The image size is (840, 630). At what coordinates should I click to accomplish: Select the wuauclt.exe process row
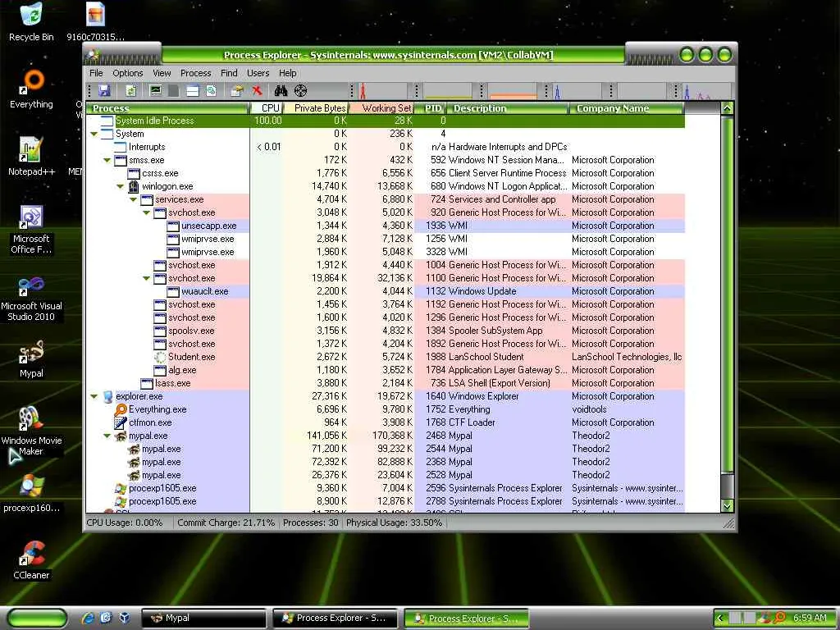click(386, 291)
